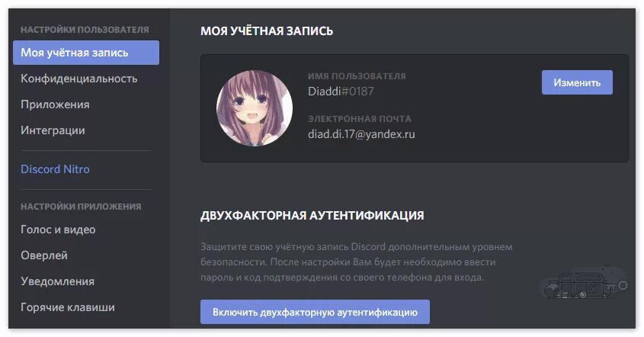Click the username Diaddi text
644x337 pixels.
[x=325, y=91]
